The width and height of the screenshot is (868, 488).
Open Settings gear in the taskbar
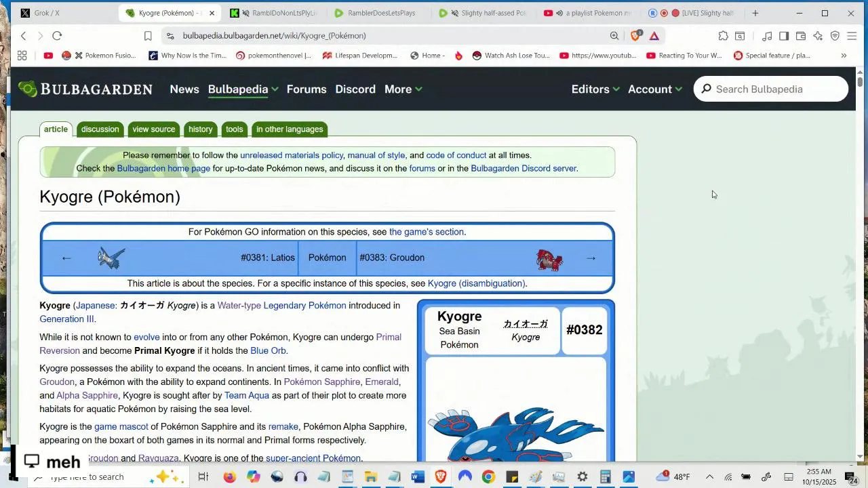click(x=582, y=476)
